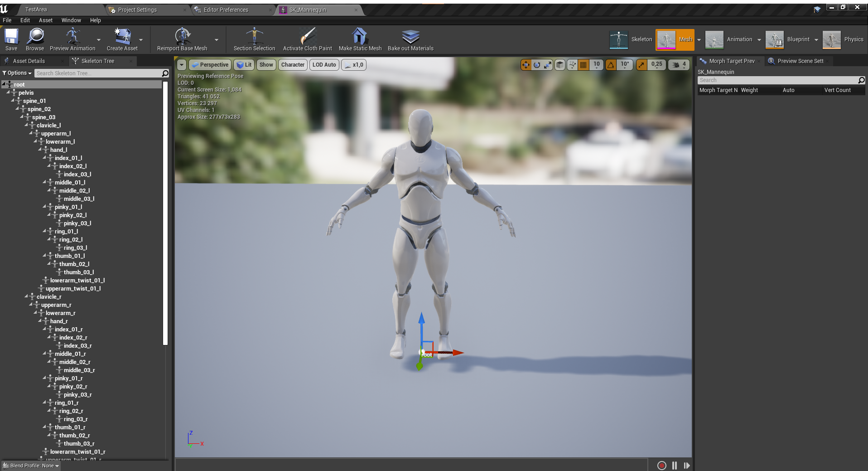Open the LOD Auto dropdown
Image resolution: width=868 pixels, height=471 pixels.
coord(324,65)
